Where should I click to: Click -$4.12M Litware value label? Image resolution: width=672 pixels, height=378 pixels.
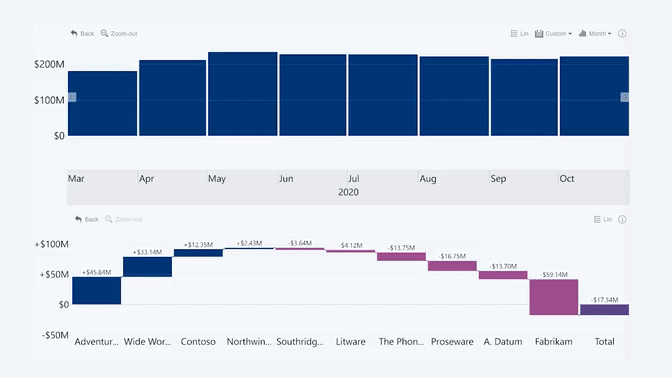(351, 246)
